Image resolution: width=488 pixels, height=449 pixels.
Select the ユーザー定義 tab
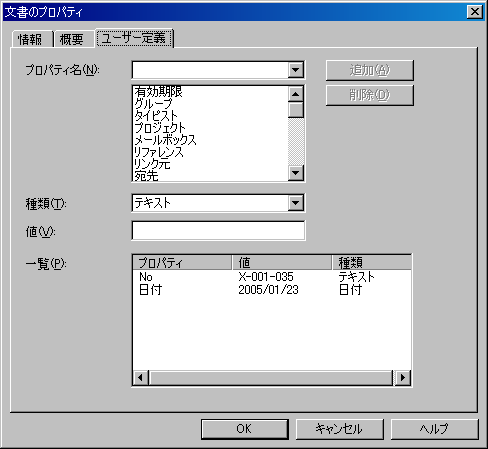tap(134, 38)
